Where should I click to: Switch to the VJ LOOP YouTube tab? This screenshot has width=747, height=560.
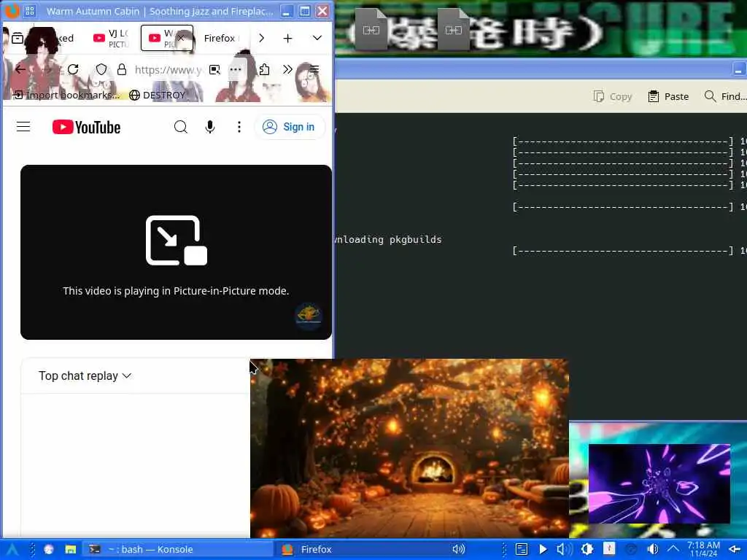111,38
